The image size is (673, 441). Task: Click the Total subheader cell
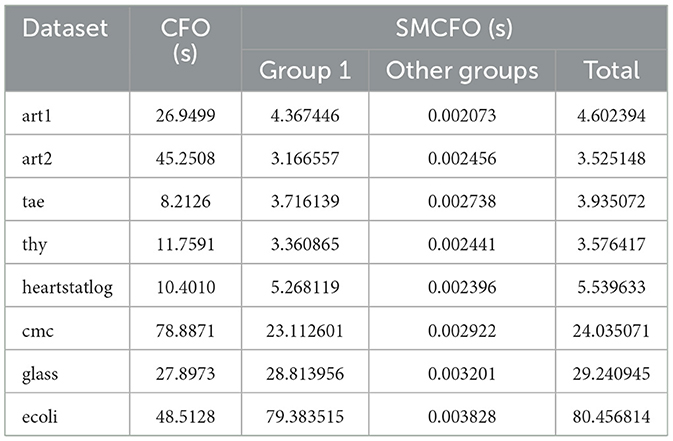tap(613, 71)
